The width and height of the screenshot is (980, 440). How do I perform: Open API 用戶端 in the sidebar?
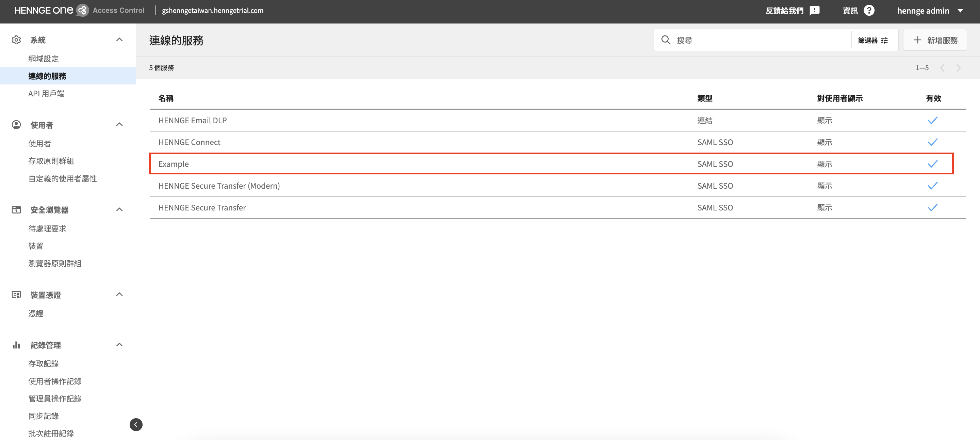coord(46,94)
